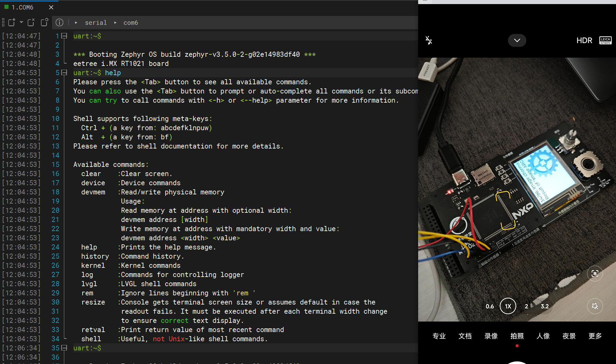The height and width of the screenshot is (364, 616).
Task: Click the [12:06:34] timestamp on line 35
Action: coord(21,348)
